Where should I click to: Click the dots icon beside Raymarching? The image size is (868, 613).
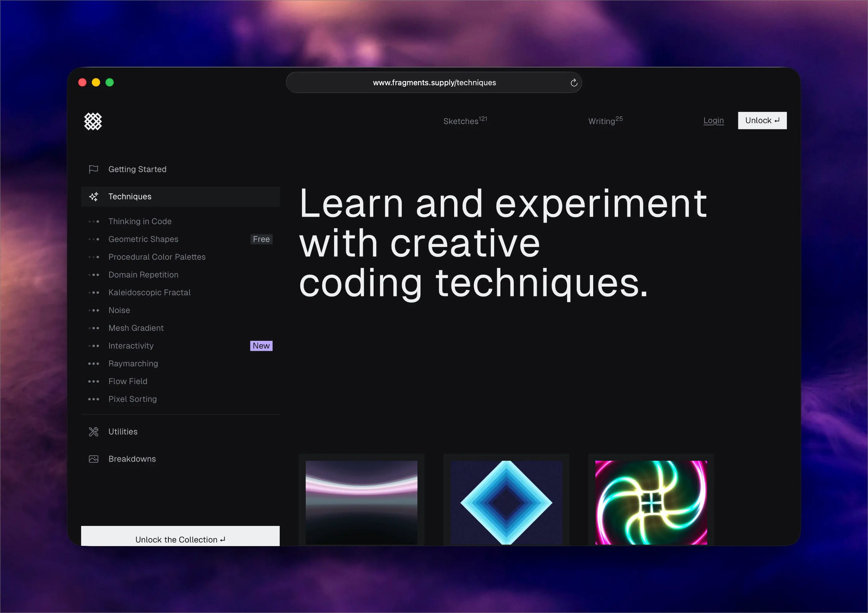(93, 364)
